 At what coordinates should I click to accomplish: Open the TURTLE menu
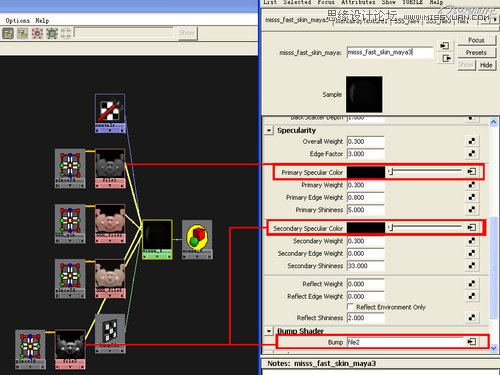[412, 2]
